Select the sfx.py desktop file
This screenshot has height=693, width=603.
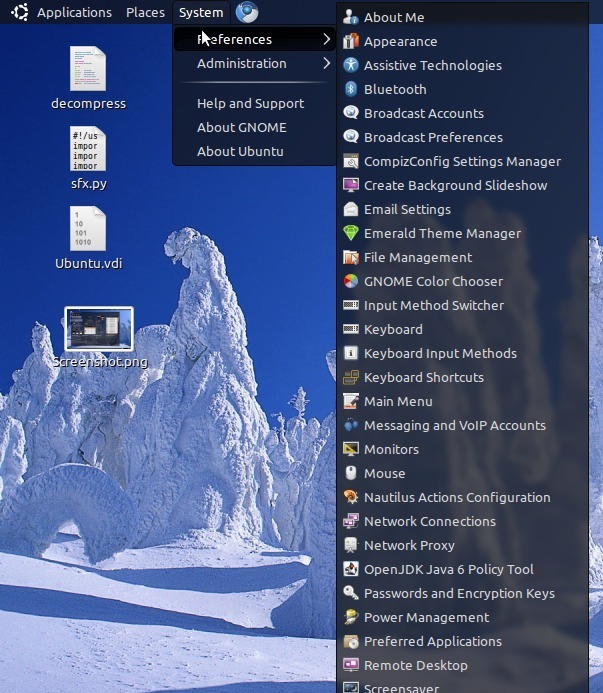(88, 158)
